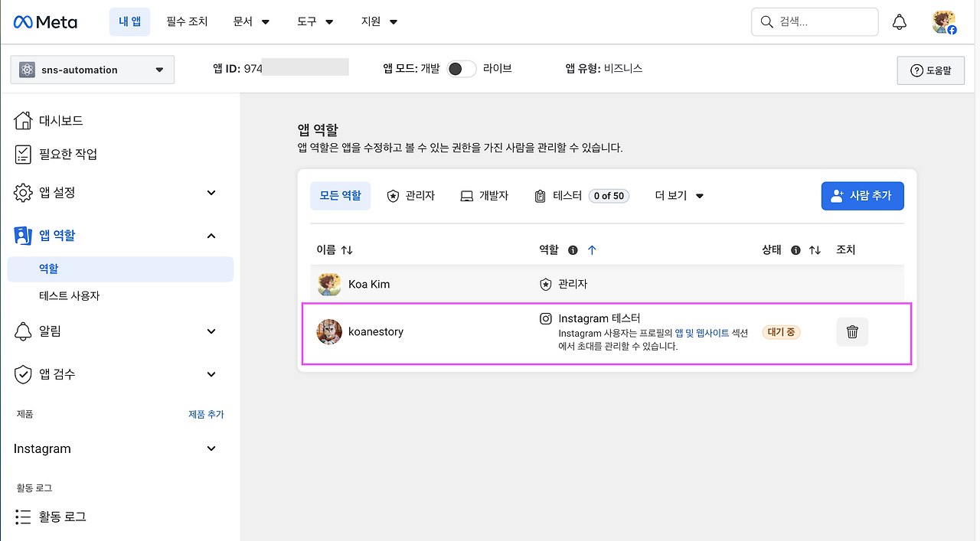Image resolution: width=980 pixels, height=541 pixels.
Task: Expand the Instagram product chevron
Action: (212, 448)
